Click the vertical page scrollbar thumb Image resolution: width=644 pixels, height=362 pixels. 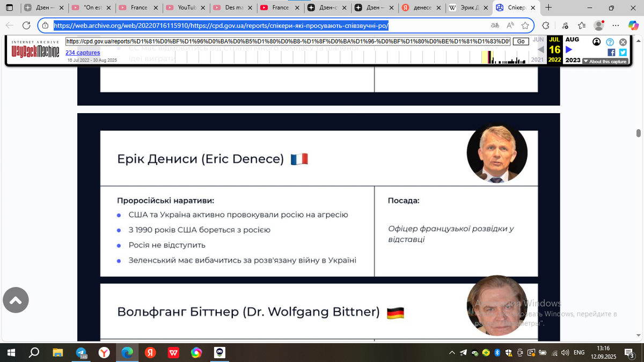click(638, 133)
